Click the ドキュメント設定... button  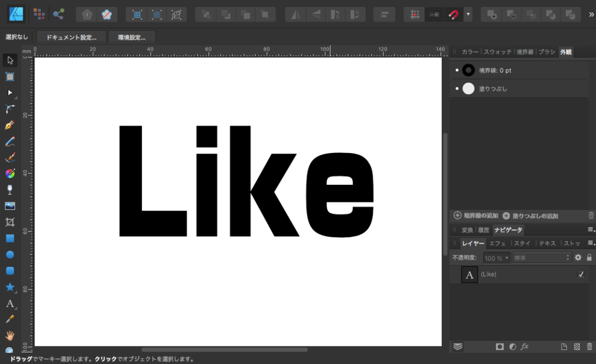pos(71,37)
